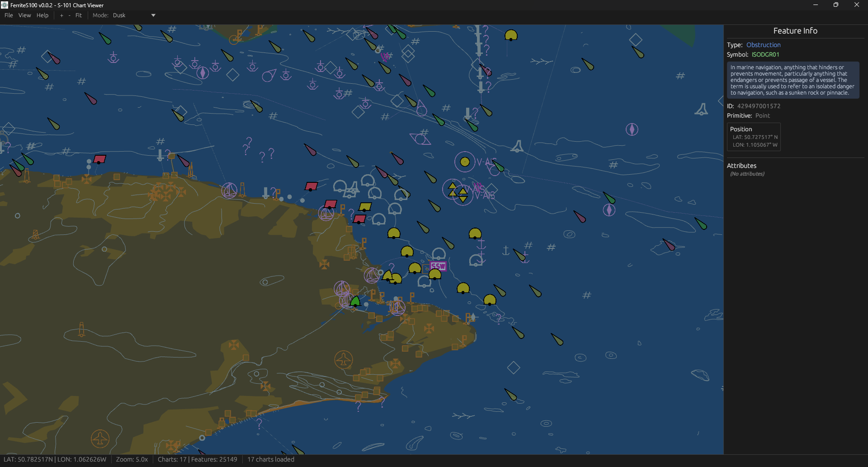The image size is (868, 467).
Task: Click the anchorage anchor symbol beside hash mark
Action: (506, 250)
